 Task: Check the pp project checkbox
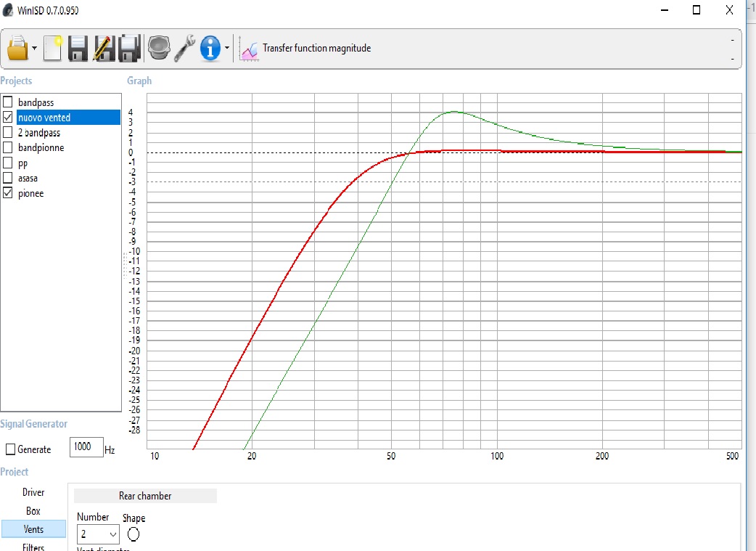coord(8,163)
